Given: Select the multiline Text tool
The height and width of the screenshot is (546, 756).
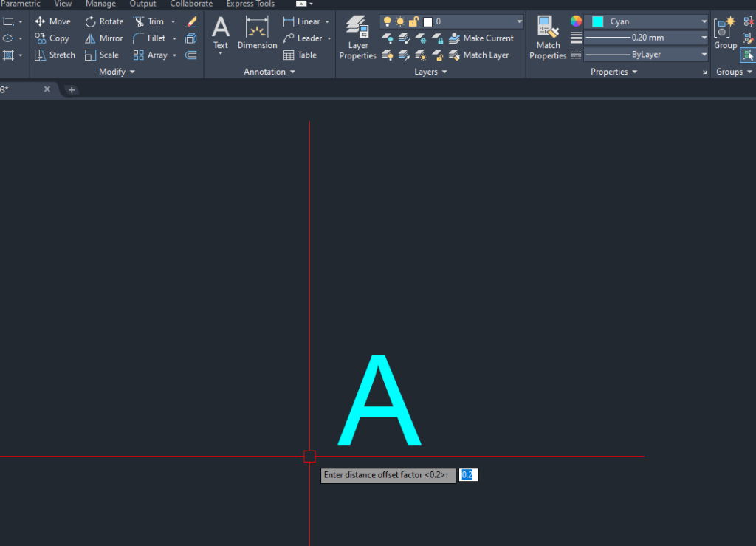Looking at the screenshot, I should (220, 30).
